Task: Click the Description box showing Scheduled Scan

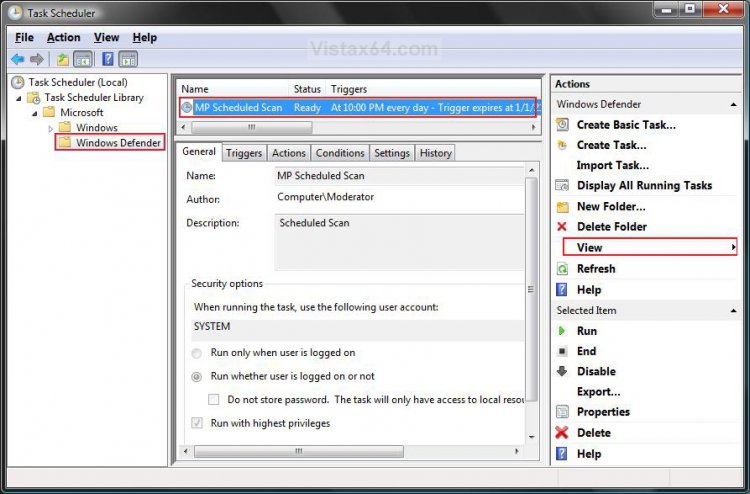Action: pos(399,242)
